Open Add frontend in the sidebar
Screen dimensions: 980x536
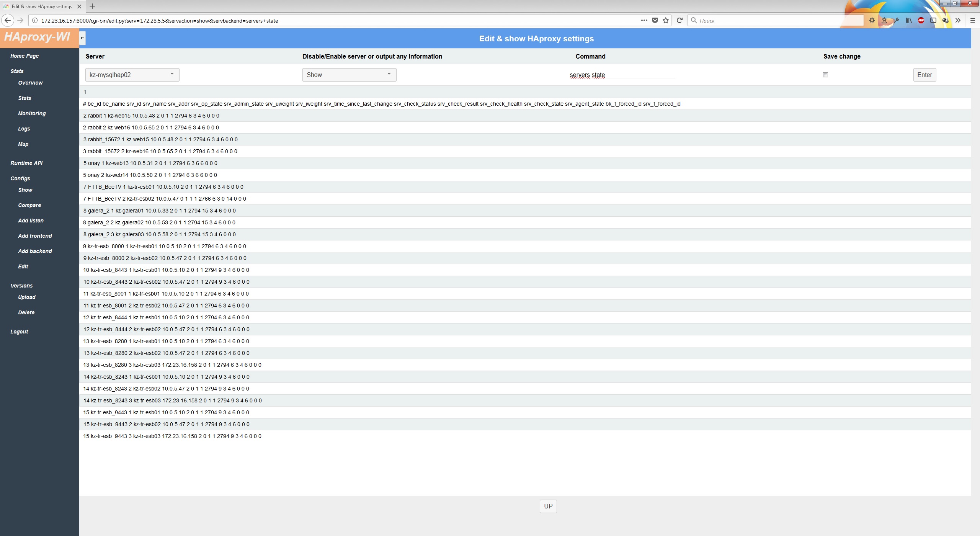(x=35, y=236)
